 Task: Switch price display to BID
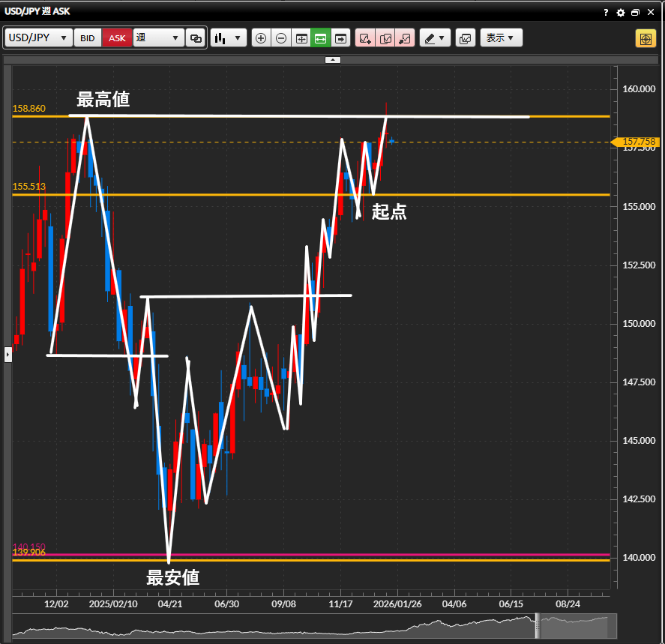[x=88, y=38]
